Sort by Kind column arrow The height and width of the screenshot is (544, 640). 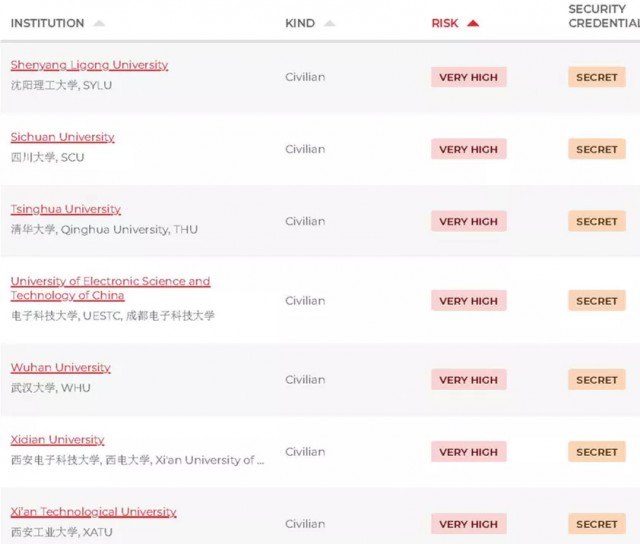point(329,23)
